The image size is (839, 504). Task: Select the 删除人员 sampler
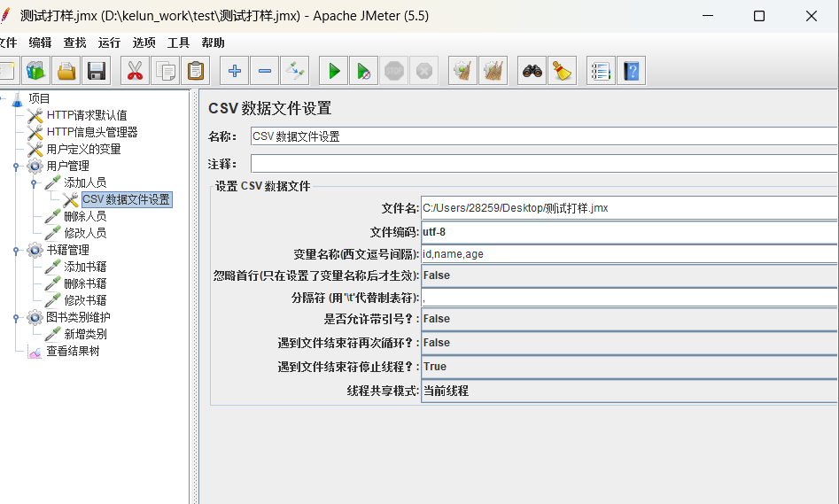click(x=85, y=216)
